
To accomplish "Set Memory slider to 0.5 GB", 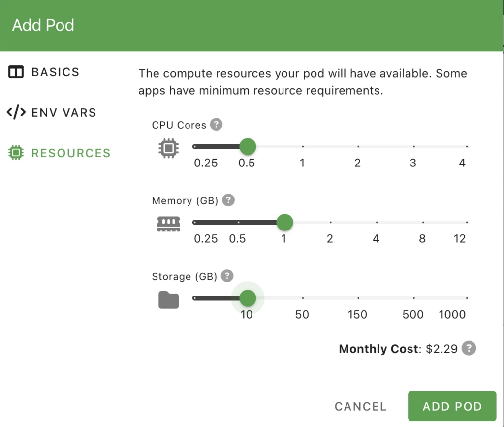I will click(x=238, y=223).
